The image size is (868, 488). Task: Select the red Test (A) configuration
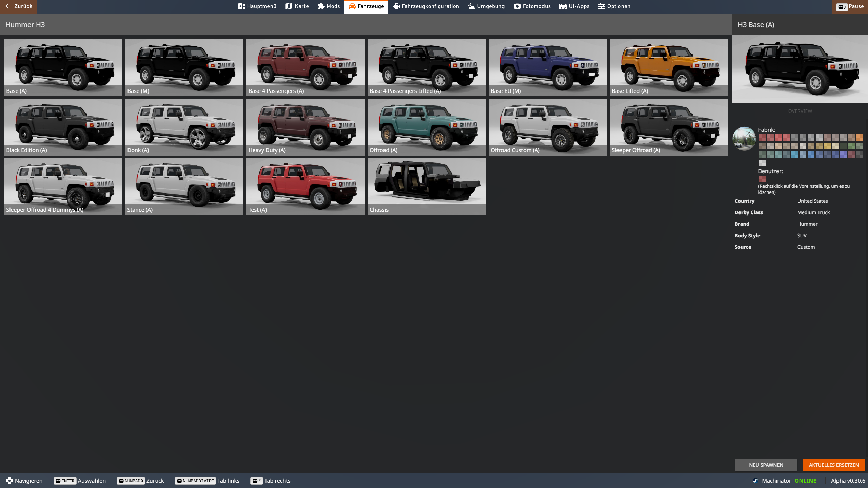(305, 187)
